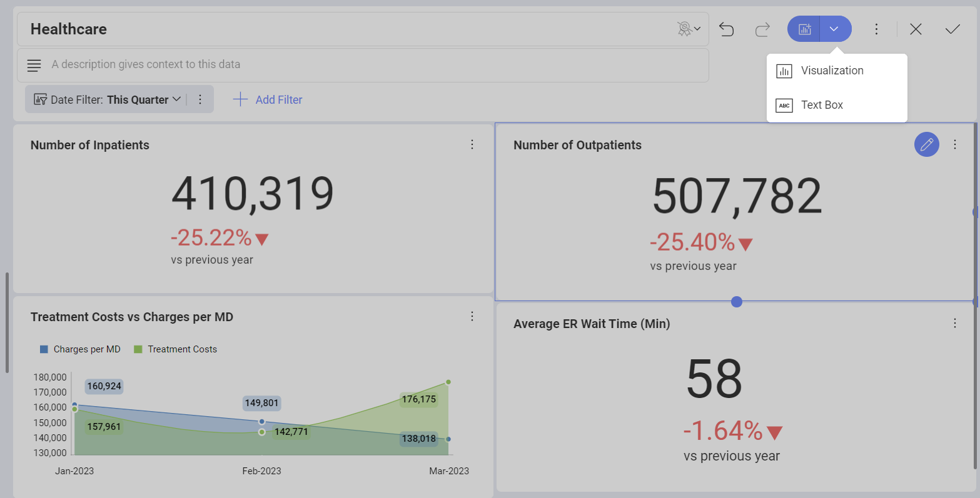This screenshot has width=980, height=498.
Task: Click the 138,018 data label
Action: click(419, 439)
